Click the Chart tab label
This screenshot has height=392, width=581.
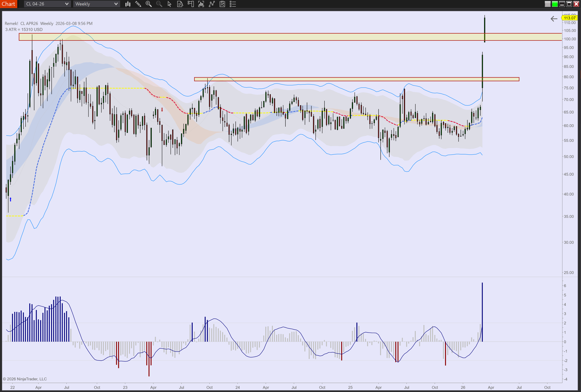point(9,4)
